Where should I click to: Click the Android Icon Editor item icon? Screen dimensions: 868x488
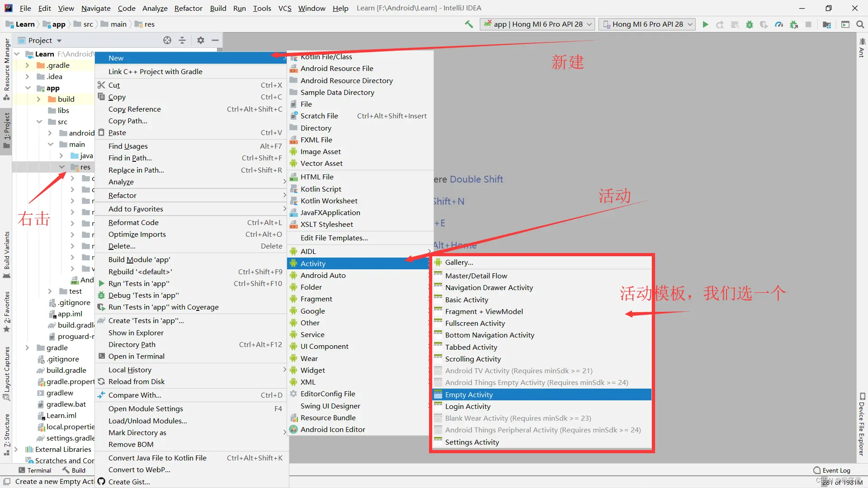point(293,429)
